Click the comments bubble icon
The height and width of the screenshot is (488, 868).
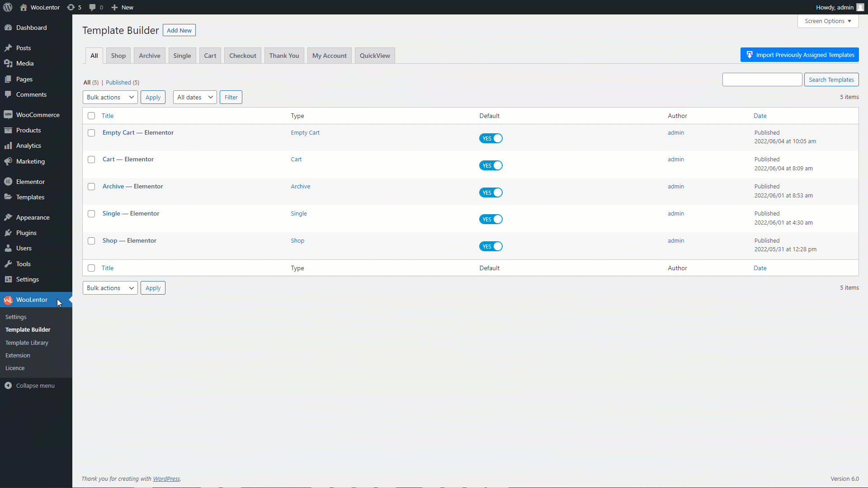tap(93, 7)
